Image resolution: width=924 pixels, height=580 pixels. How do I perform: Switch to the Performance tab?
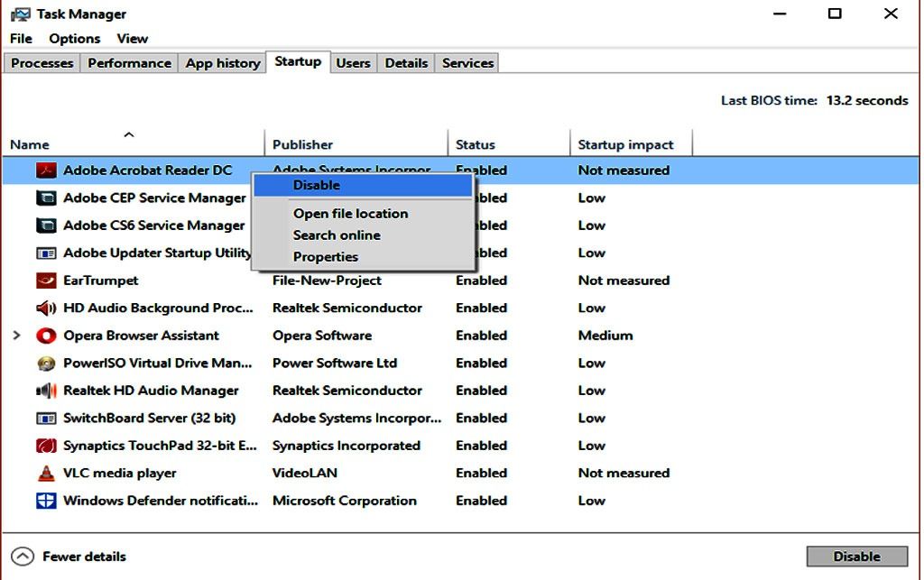pos(129,63)
